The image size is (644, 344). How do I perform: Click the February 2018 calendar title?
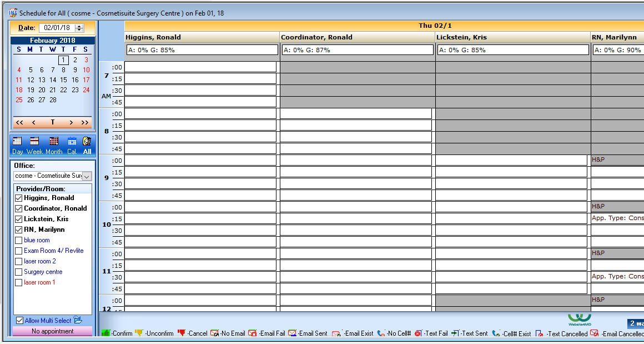[53, 40]
